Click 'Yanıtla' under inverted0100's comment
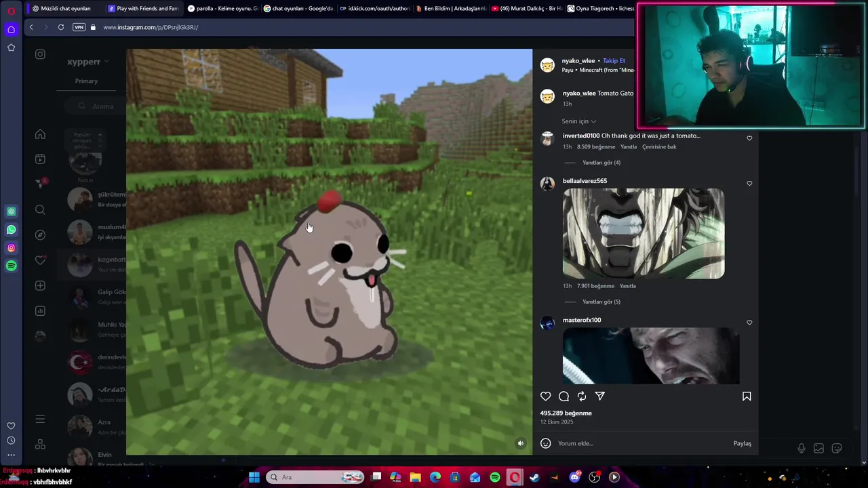 pos(629,147)
